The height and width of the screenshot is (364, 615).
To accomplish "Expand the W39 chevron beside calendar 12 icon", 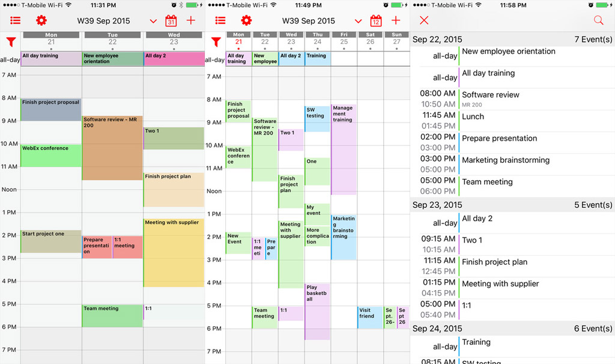I will point(358,21).
